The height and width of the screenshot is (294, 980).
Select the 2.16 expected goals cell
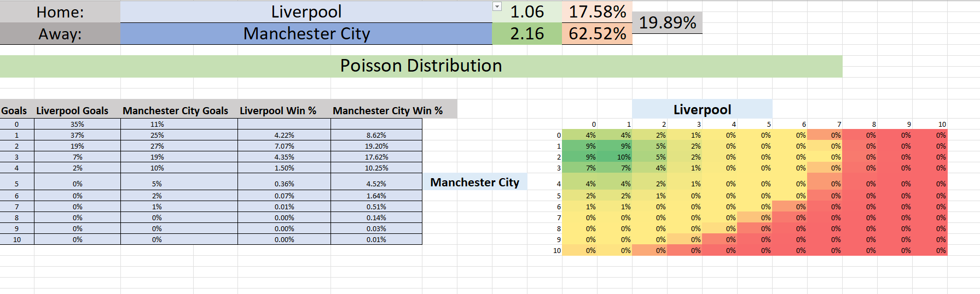point(526,34)
